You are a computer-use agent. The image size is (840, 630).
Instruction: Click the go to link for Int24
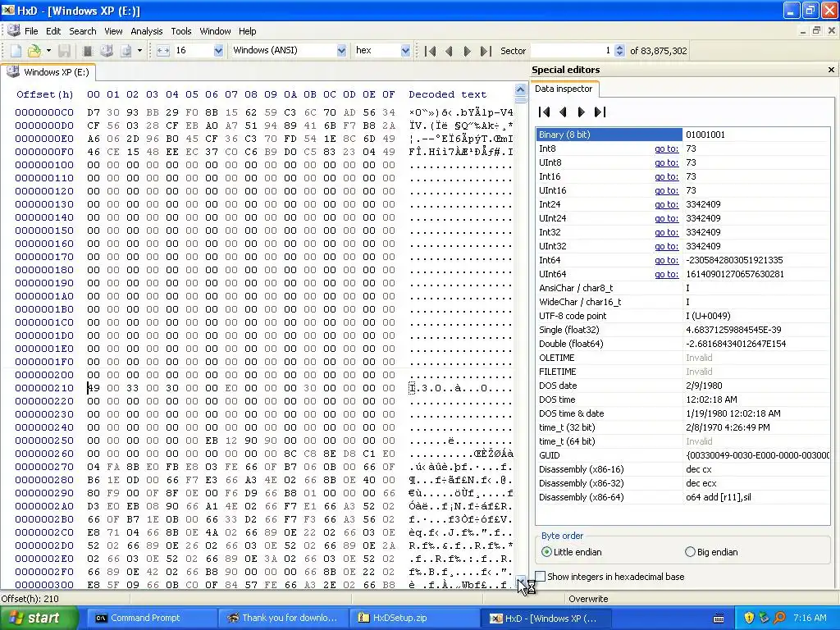coord(666,204)
